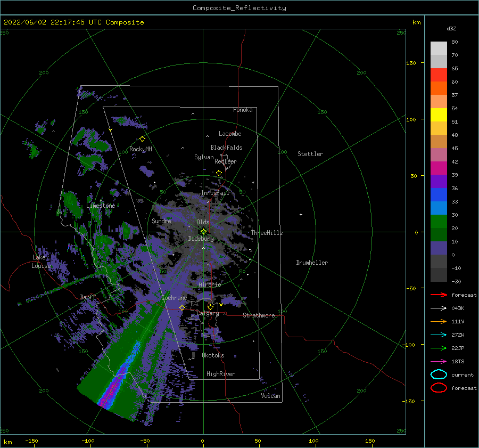Click the yellow radar-site diamond between Olds and Didsbury
This screenshot has height=448, width=479.
(x=203, y=232)
